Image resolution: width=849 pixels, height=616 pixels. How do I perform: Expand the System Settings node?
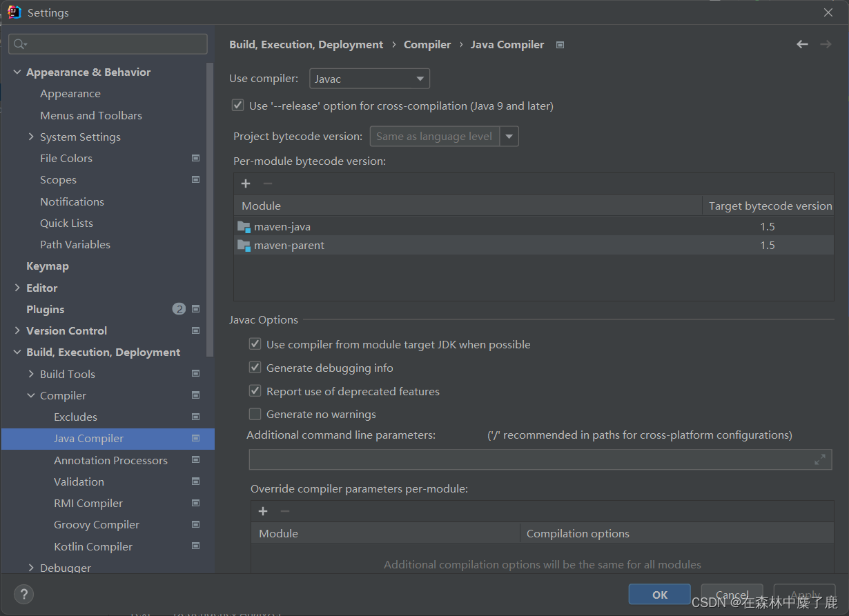(31, 137)
